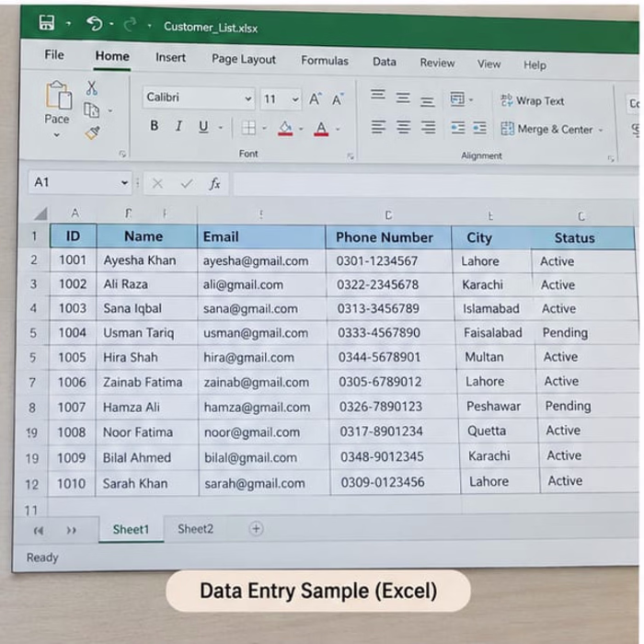Open the Merge & Center dropdown arrow
The width and height of the screenshot is (644, 644).
pos(601,131)
